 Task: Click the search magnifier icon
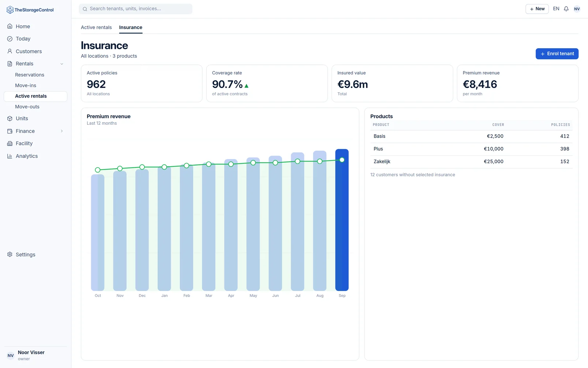(85, 9)
